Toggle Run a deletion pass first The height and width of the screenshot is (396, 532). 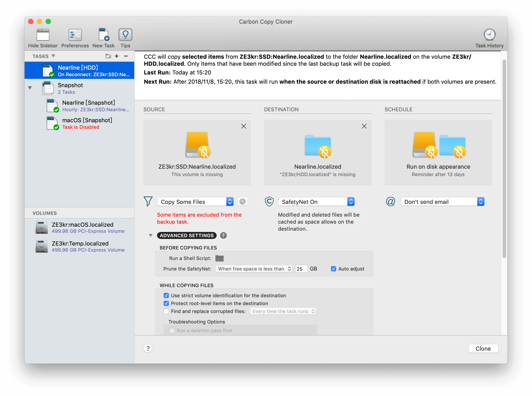pyautogui.click(x=172, y=331)
